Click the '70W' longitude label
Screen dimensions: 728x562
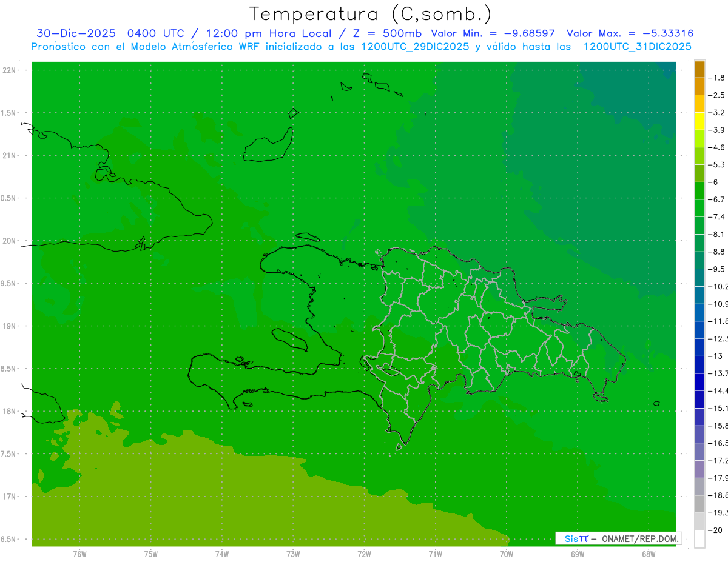coord(507,554)
